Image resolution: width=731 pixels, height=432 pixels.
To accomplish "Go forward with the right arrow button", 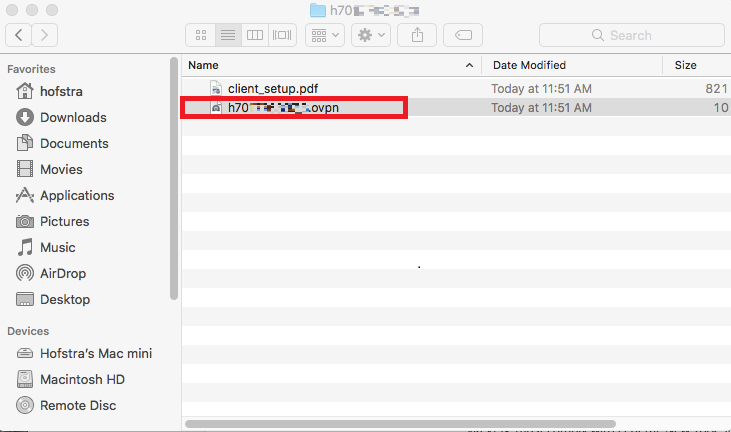I will coord(44,35).
